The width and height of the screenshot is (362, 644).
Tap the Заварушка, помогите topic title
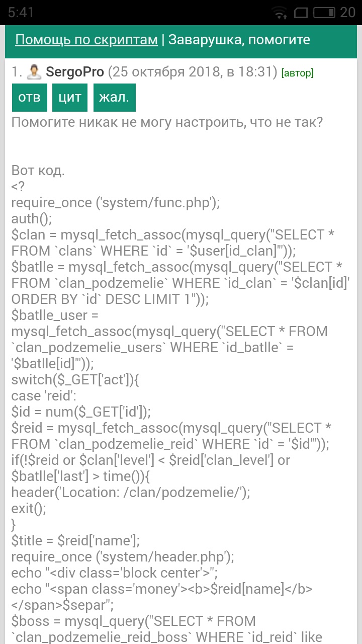(x=239, y=40)
